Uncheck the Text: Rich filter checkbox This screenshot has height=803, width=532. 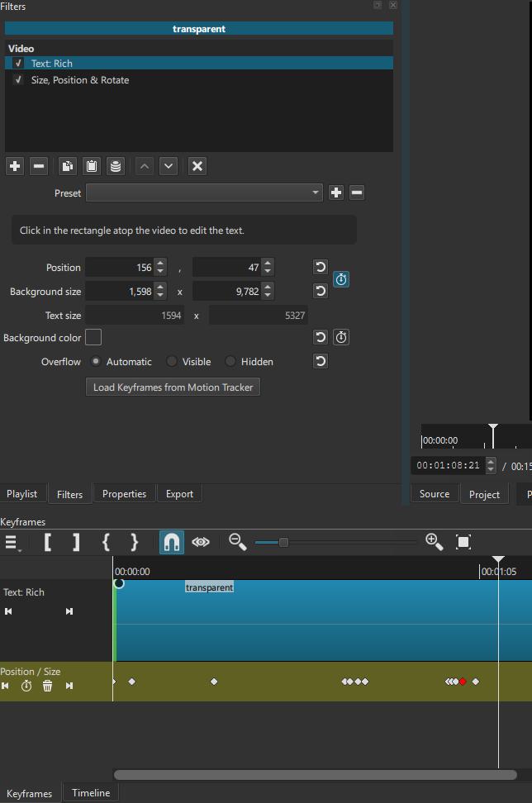[x=18, y=63]
